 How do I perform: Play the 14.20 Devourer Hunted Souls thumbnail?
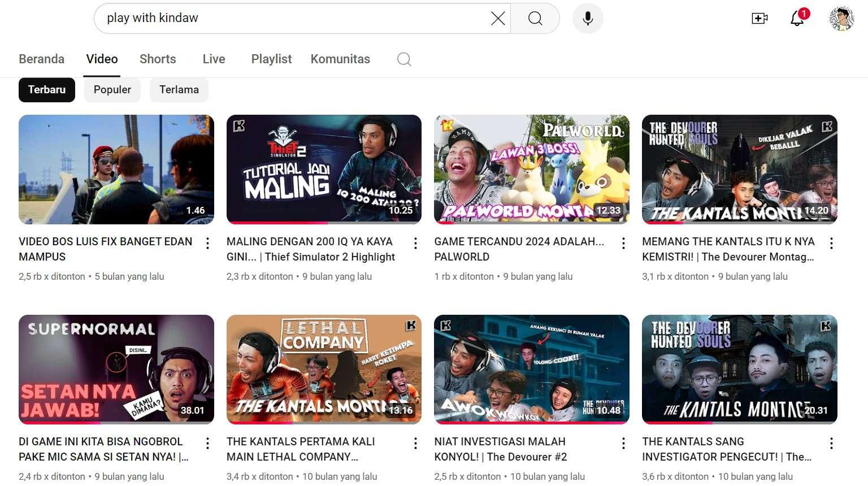(740, 170)
